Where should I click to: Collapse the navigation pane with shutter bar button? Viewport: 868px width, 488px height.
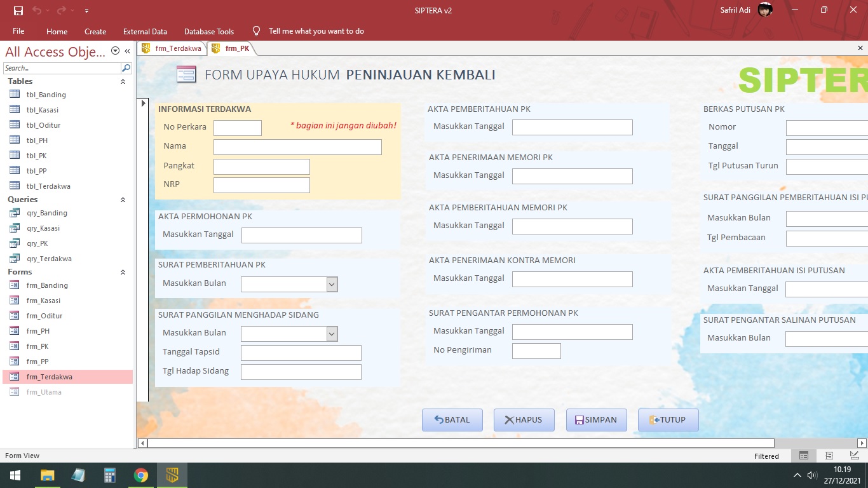pos(127,51)
